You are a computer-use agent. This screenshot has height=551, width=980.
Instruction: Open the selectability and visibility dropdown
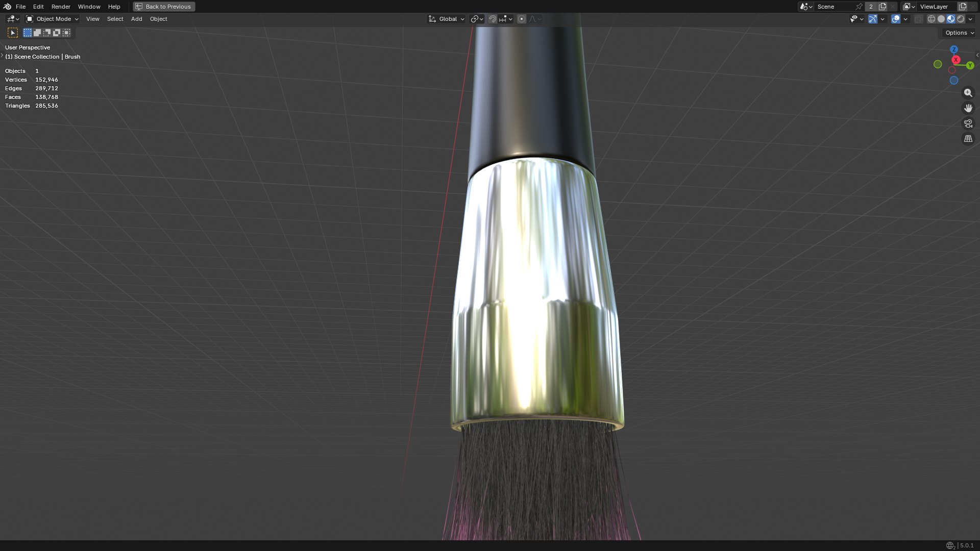pos(856,19)
